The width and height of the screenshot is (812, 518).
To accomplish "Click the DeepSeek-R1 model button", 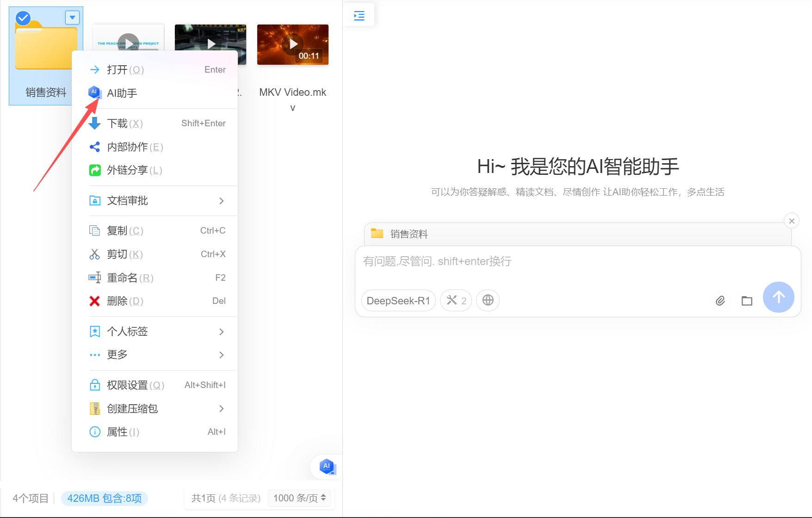I will (398, 301).
